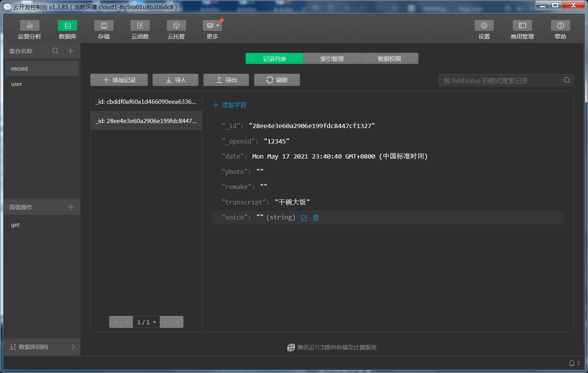588x373 pixels.
Task: Search collection names via magnifier icon
Action: 56,51
